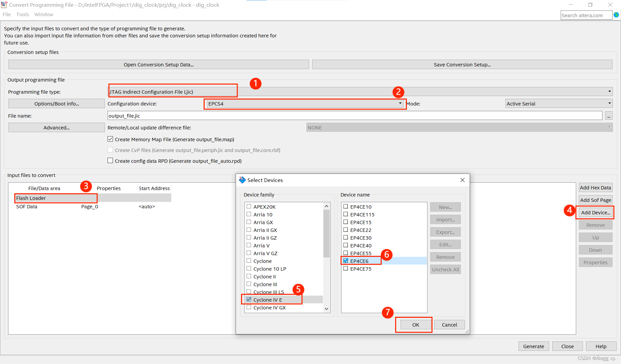Toggle the Create config data RPD checkbox

pyautogui.click(x=110, y=161)
